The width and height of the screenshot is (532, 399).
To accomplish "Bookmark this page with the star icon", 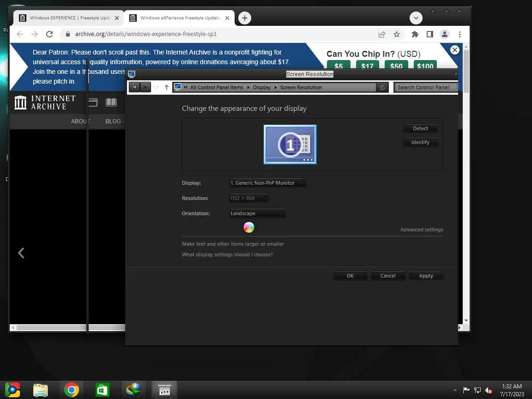I will [397, 34].
